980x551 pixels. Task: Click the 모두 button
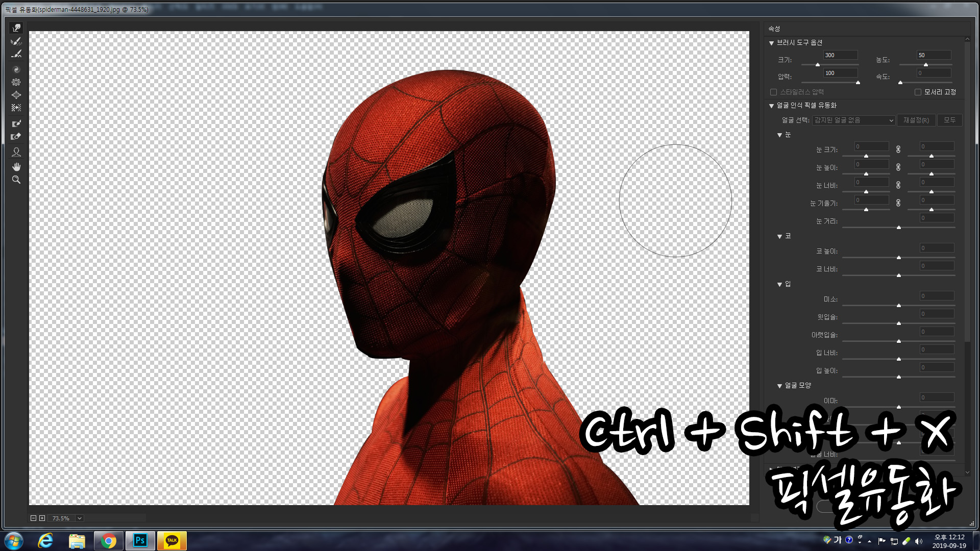pos(949,120)
